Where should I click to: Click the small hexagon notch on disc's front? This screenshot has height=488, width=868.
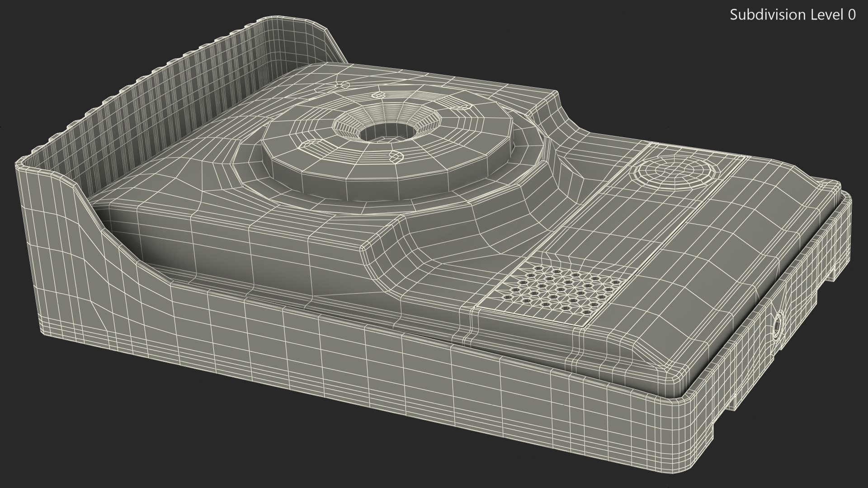pos(396,156)
